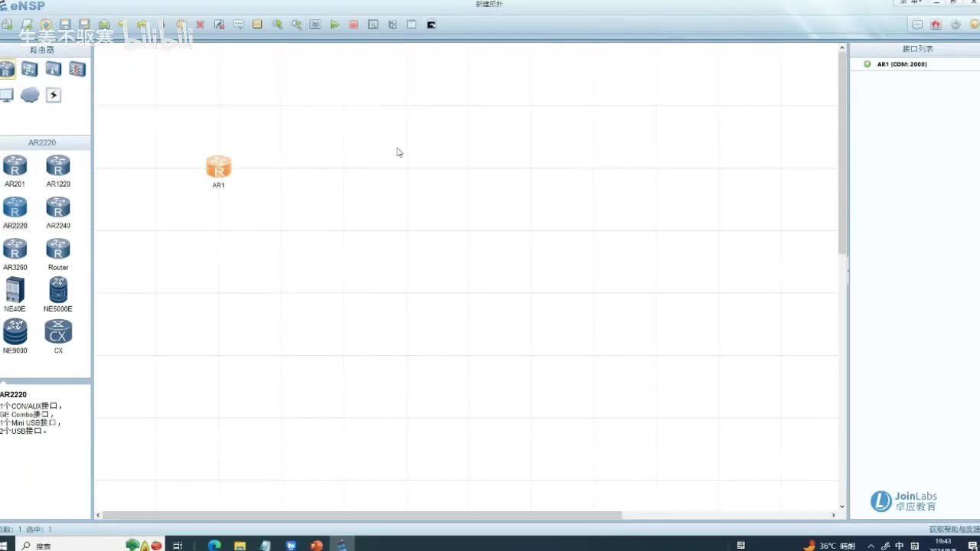The image size is (980, 551).
Task: Select the connection cable category icon
Action: point(54,95)
